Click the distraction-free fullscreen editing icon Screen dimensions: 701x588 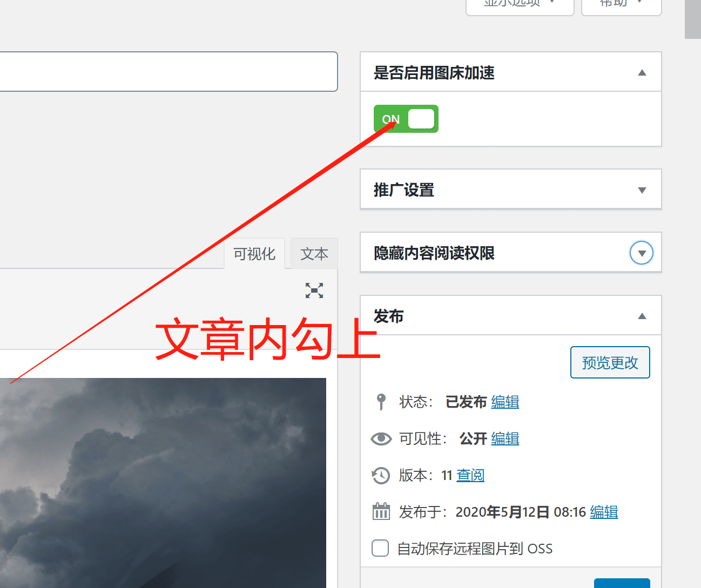pyautogui.click(x=314, y=290)
